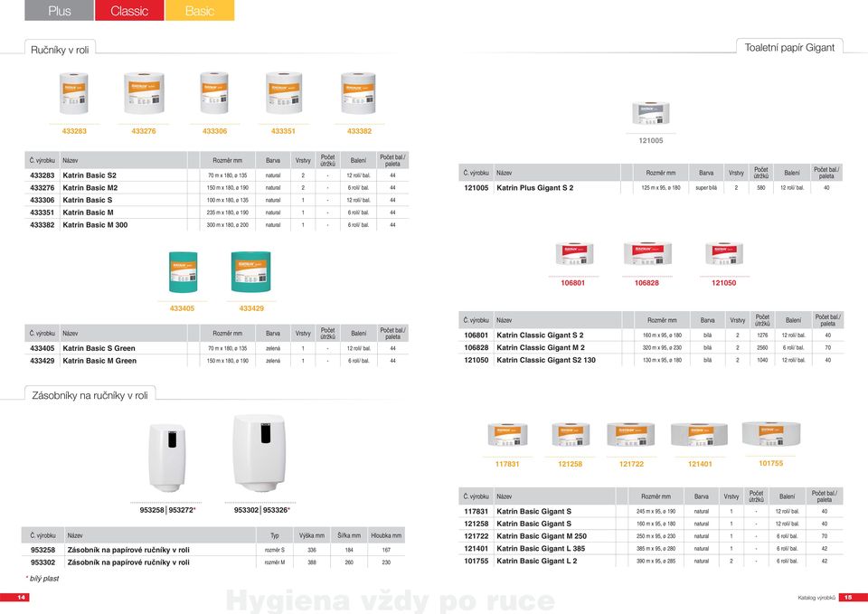Click the 'bílý plast' footnote
The width and height of the screenshot is (868, 614).
(42, 579)
